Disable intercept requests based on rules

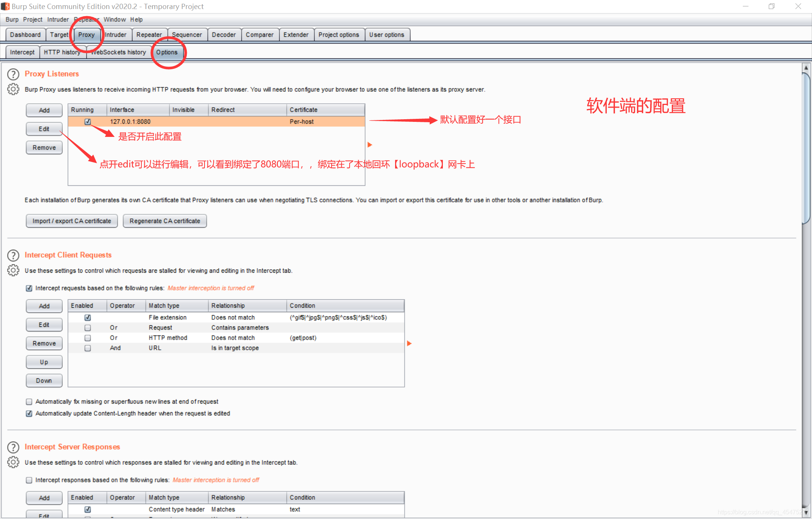pyautogui.click(x=29, y=288)
